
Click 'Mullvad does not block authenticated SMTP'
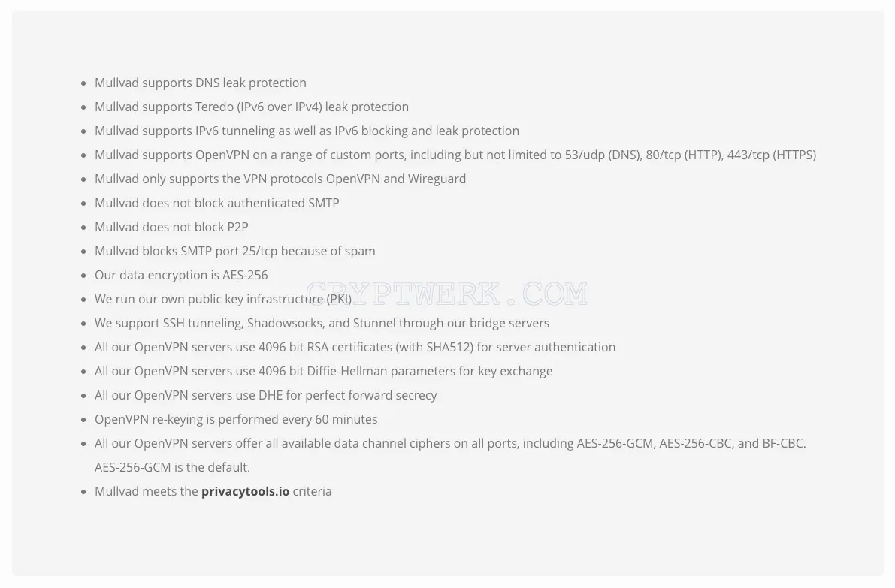click(x=217, y=203)
